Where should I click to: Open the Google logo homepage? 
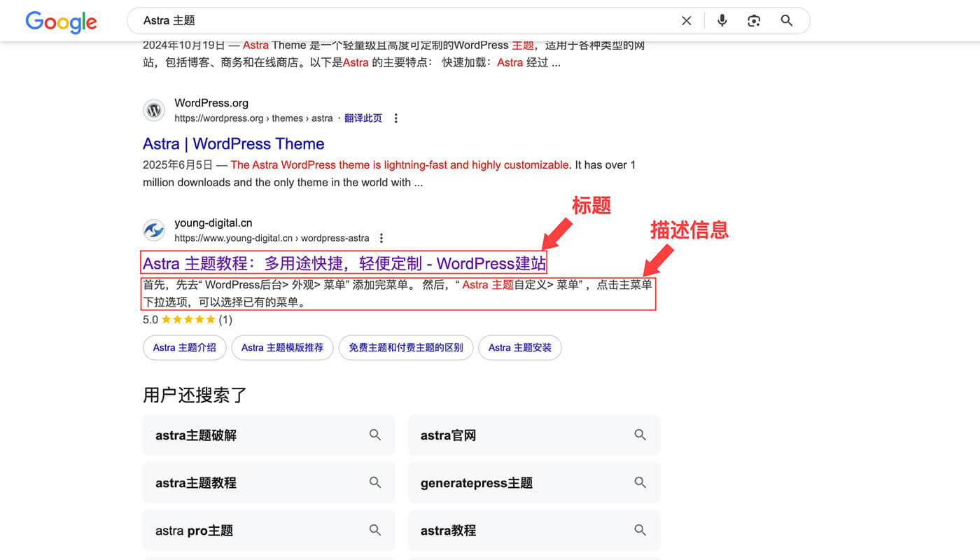pyautogui.click(x=62, y=22)
